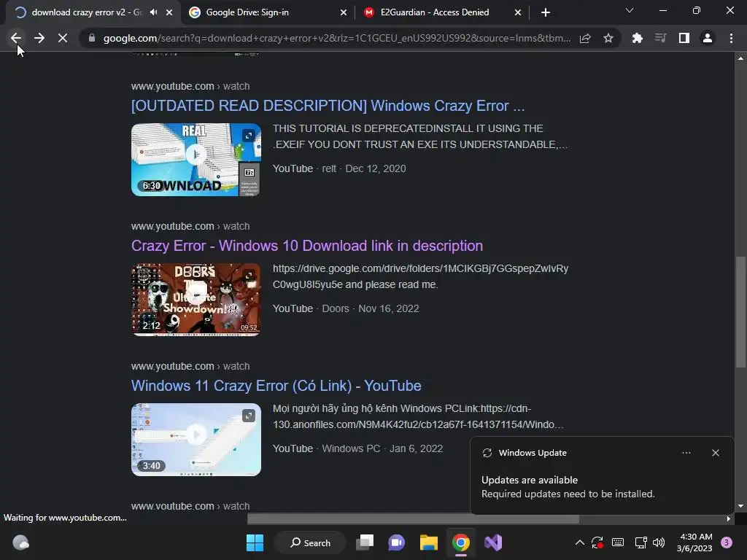Screen dimensions: 747x560
Task: Click the Doors Nov 16, 2022 source line
Action: [346, 308]
